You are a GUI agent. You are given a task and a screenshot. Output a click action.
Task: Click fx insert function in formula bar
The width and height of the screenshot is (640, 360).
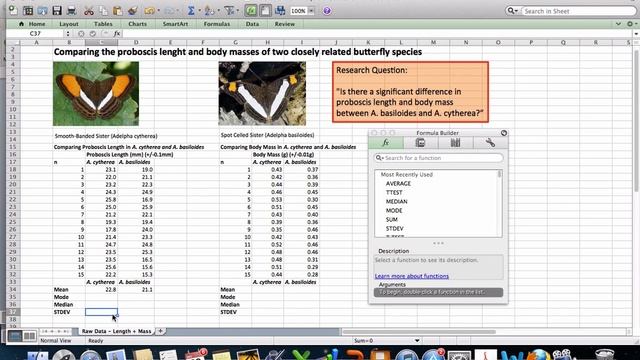tap(117, 33)
